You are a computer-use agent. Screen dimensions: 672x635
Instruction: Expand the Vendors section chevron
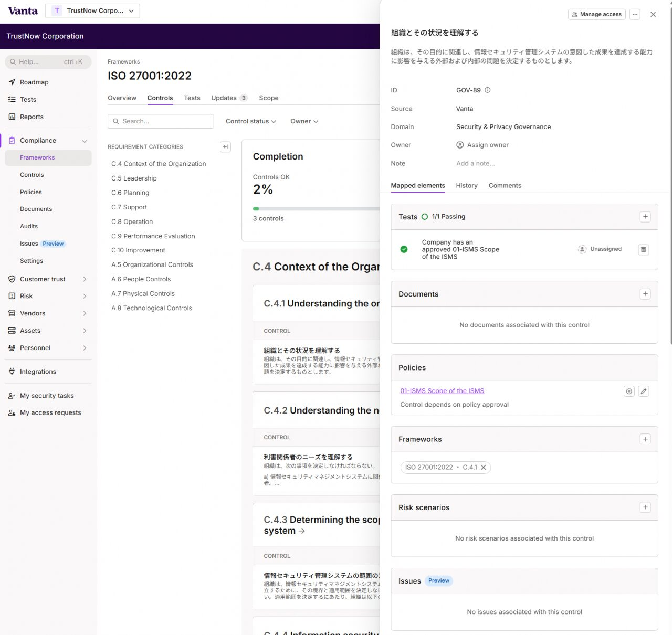click(x=85, y=313)
